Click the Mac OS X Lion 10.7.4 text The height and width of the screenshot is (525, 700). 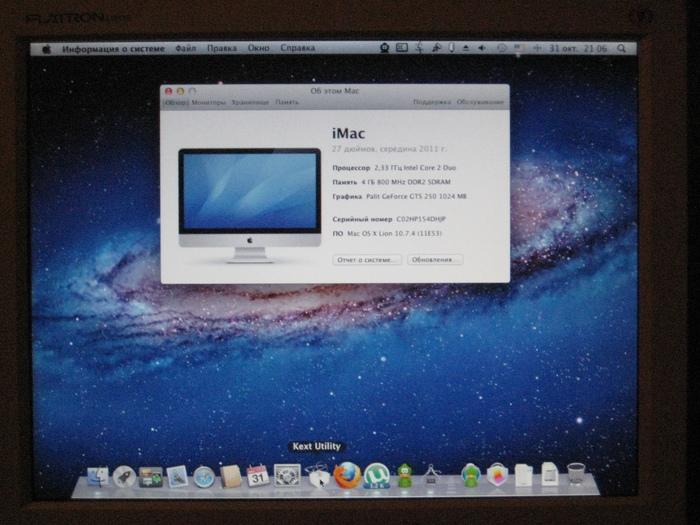pyautogui.click(x=394, y=233)
